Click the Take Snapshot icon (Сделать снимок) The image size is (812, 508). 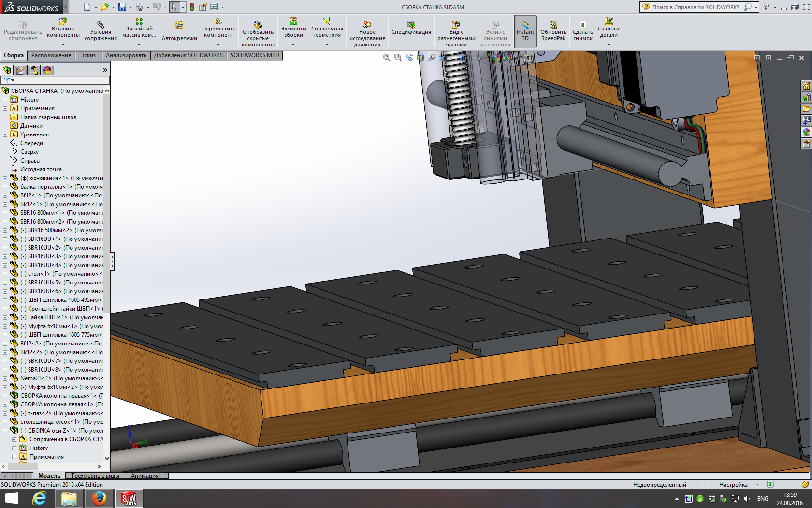click(583, 25)
